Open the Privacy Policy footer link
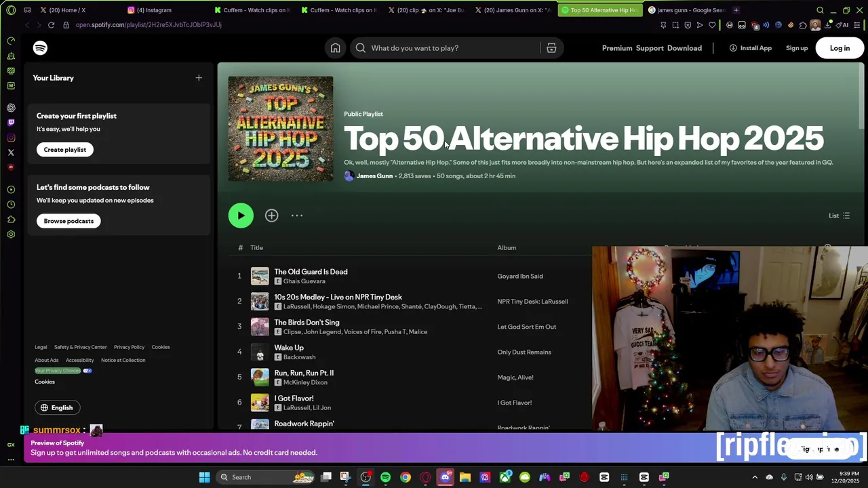This screenshot has height=488, width=868. (129, 347)
